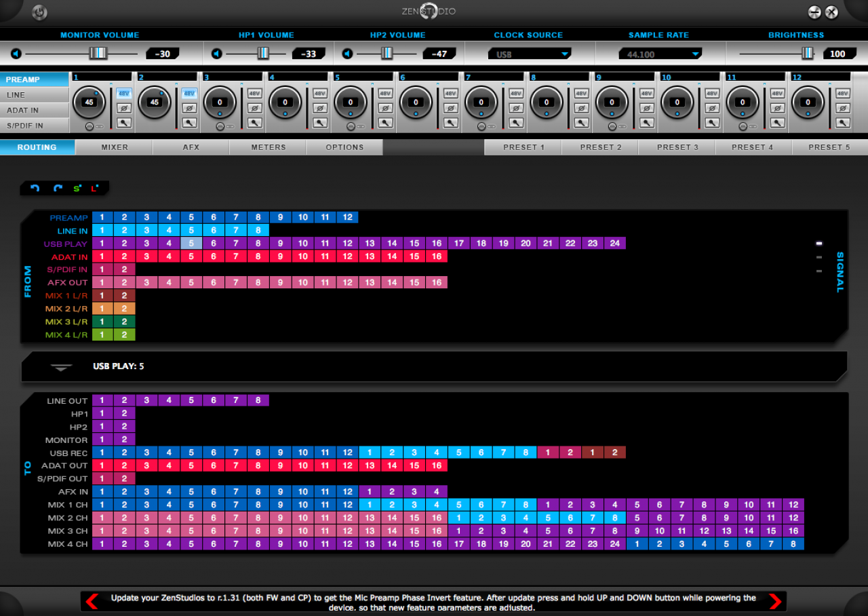Open the AFX tab
Viewport: 868px width, 616px height.
tap(191, 147)
